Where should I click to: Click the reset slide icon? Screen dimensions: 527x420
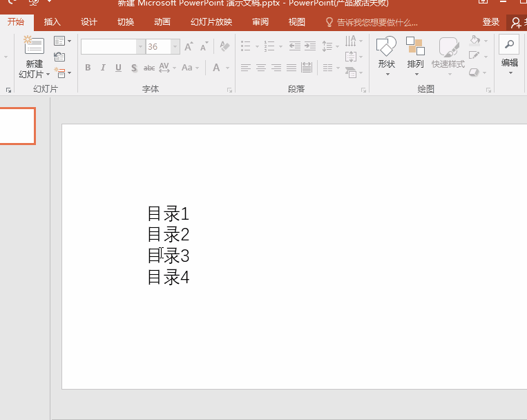tap(59, 57)
